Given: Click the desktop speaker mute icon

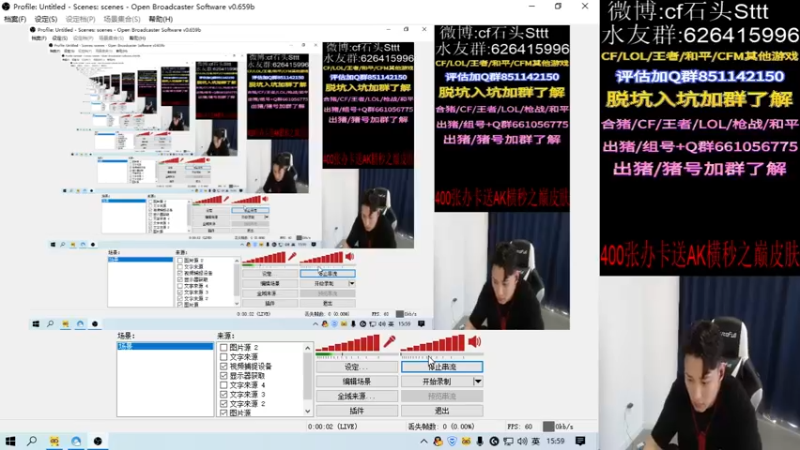Looking at the screenshot, I should pyautogui.click(x=474, y=341).
